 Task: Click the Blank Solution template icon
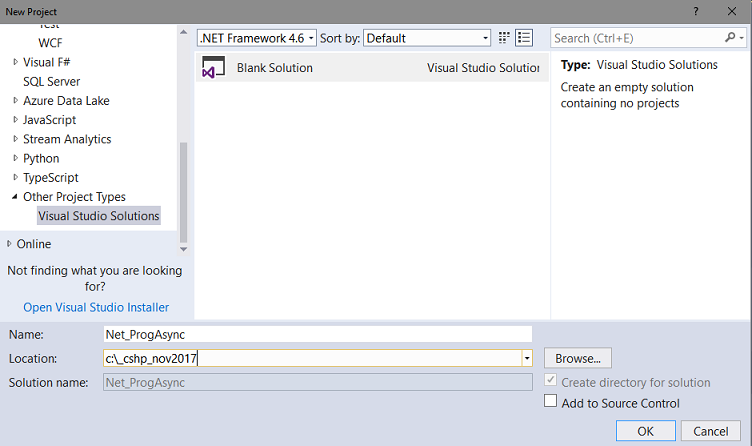[x=213, y=67]
